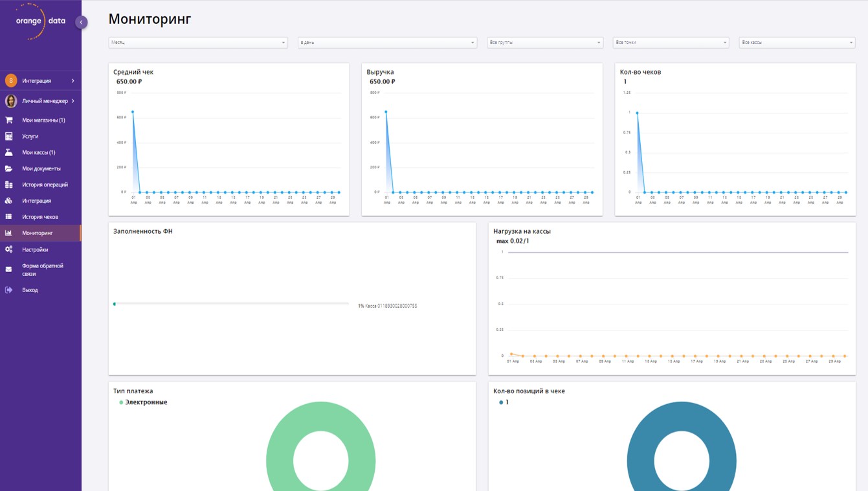The height and width of the screenshot is (491, 868).
Task: Expand the Личный менеджер chevron
Action: click(x=72, y=101)
